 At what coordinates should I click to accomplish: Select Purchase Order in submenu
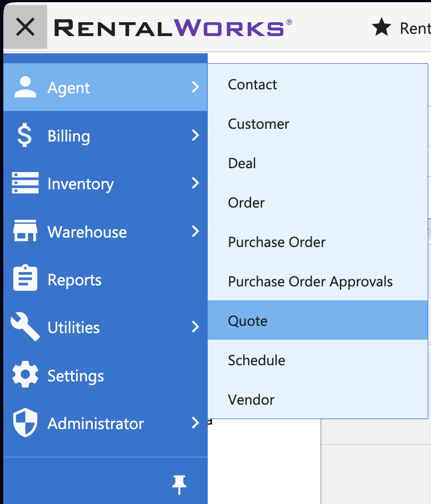pos(318,242)
